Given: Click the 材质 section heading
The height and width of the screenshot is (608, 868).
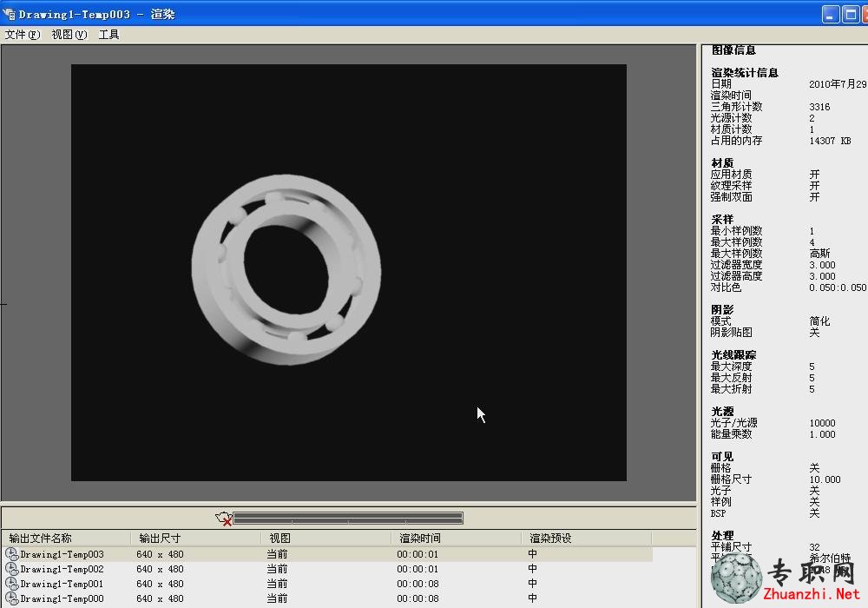Looking at the screenshot, I should click(x=722, y=162).
